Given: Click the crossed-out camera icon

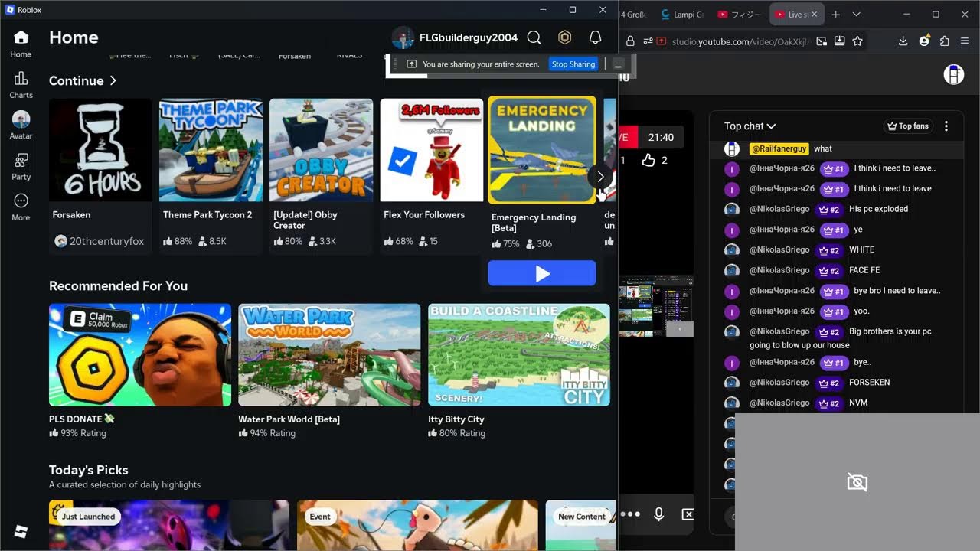Looking at the screenshot, I should (x=857, y=482).
